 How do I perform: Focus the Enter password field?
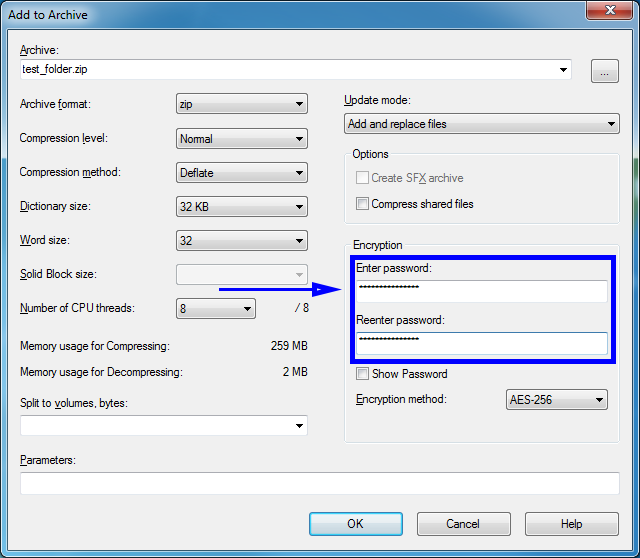pyautogui.click(x=480, y=291)
